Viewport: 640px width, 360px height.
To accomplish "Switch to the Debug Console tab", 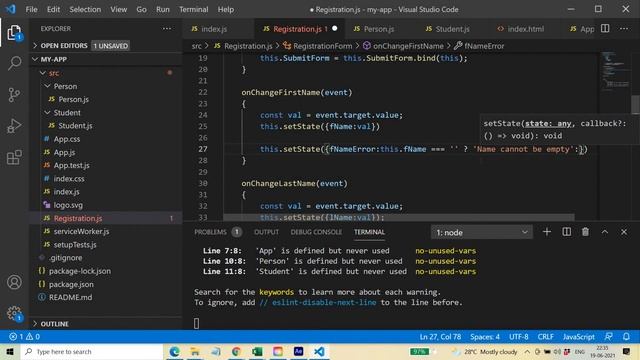I will 316,232.
